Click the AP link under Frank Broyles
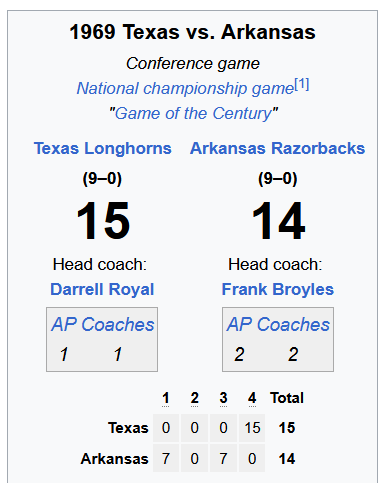Image resolution: width=388 pixels, height=483 pixels. coord(239,324)
